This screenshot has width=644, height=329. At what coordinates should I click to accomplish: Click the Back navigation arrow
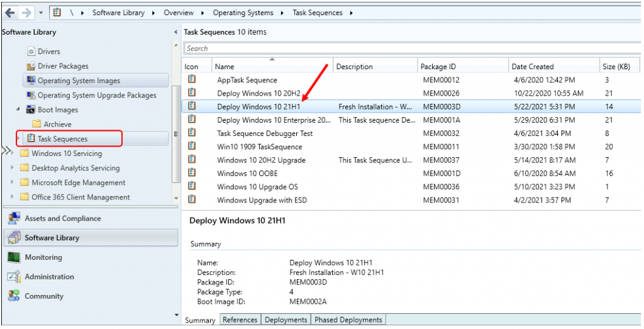[x=10, y=13]
